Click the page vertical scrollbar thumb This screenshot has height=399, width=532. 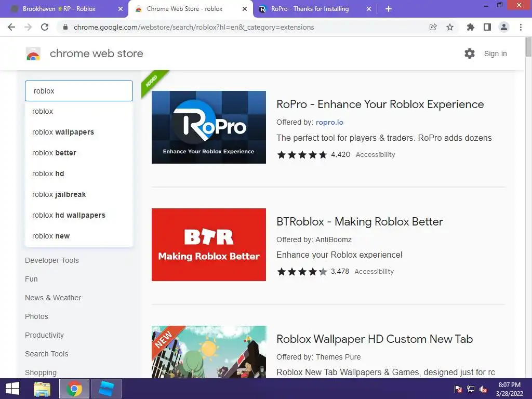coord(528,47)
